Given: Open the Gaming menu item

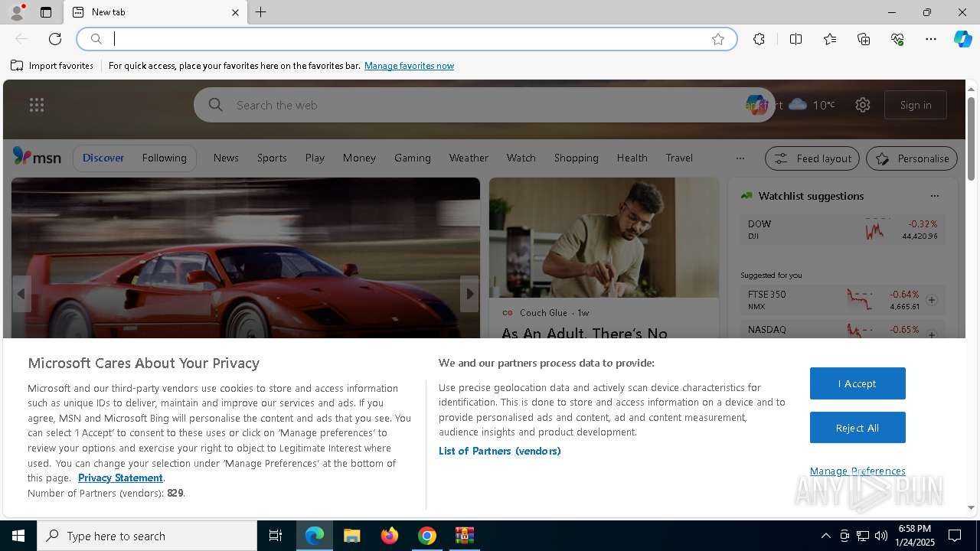Looking at the screenshot, I should [x=413, y=158].
